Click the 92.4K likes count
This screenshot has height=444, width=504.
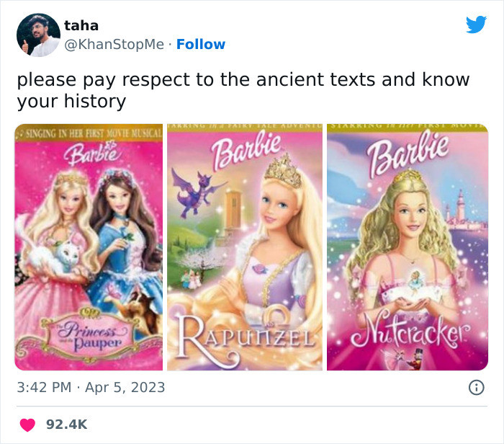[66, 425]
